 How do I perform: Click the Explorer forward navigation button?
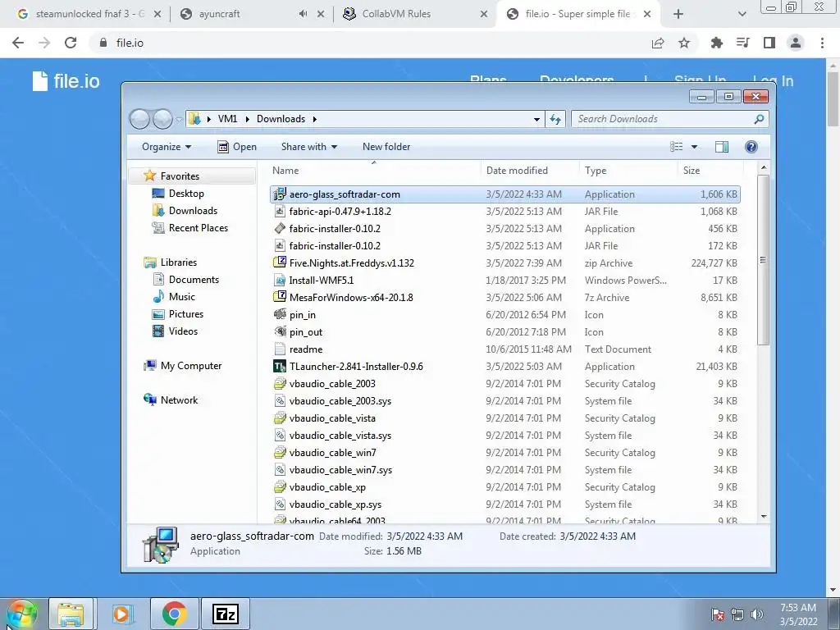(x=162, y=119)
